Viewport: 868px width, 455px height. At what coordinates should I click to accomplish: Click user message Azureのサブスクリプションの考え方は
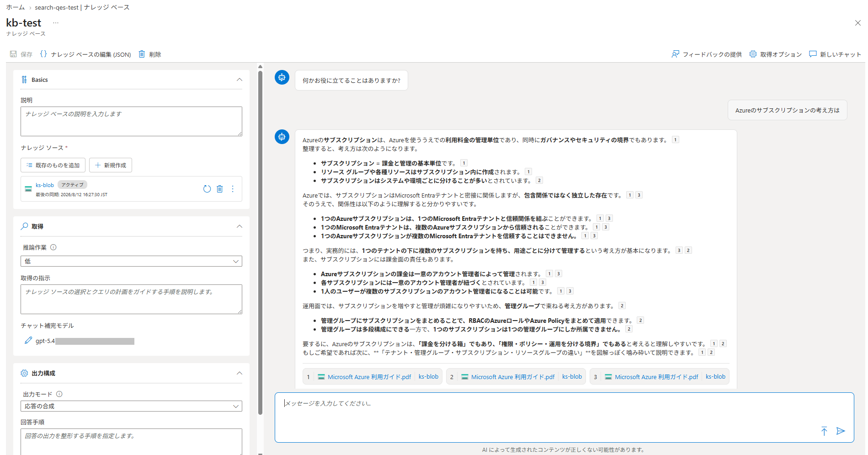tap(787, 110)
